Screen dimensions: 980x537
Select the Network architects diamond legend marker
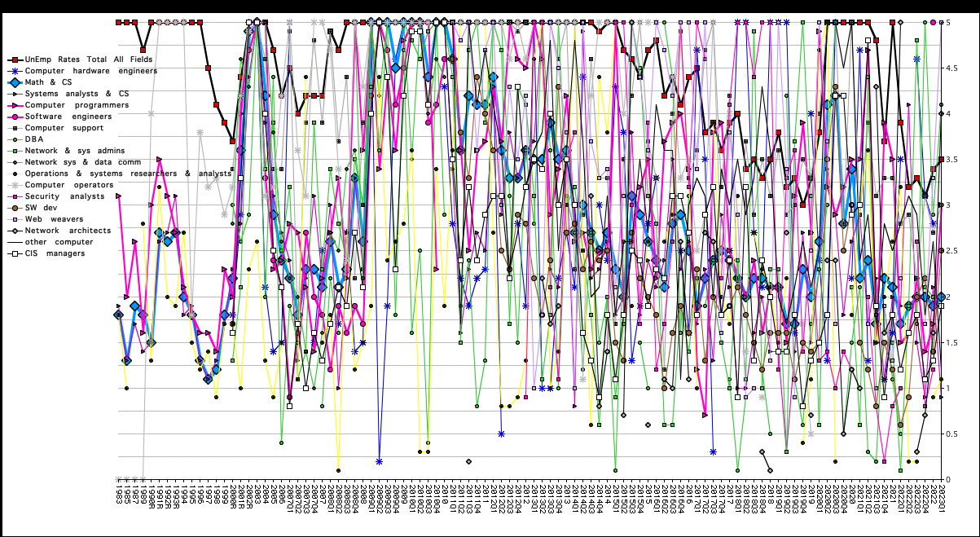[14, 231]
